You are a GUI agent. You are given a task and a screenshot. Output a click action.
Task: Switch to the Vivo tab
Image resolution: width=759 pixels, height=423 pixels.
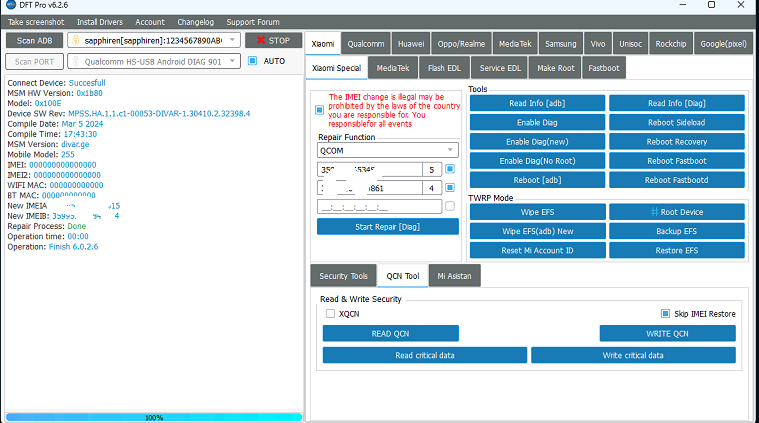tap(598, 44)
